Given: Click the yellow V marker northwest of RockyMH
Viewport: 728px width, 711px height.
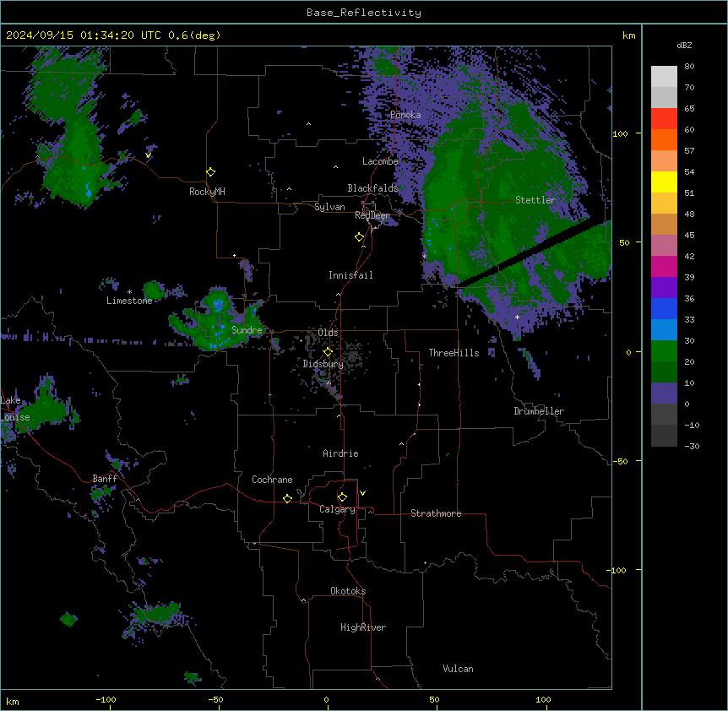Looking at the screenshot, I should pos(148,155).
